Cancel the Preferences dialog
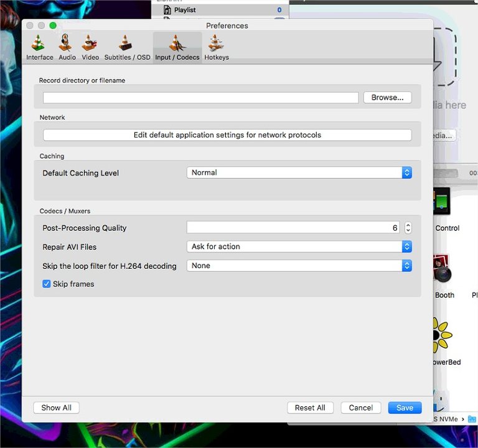478x448 pixels. (360, 408)
